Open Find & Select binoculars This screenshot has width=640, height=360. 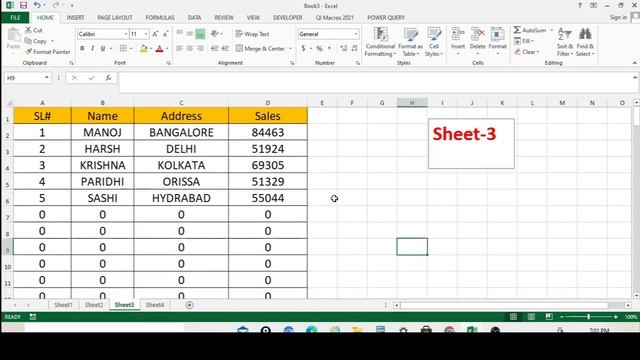(585, 42)
